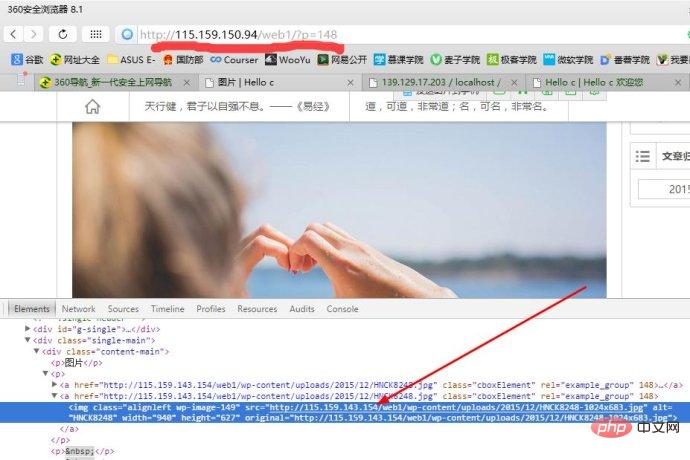The height and width of the screenshot is (460, 690).
Task: Expand the div id g-single node
Action: (28, 328)
